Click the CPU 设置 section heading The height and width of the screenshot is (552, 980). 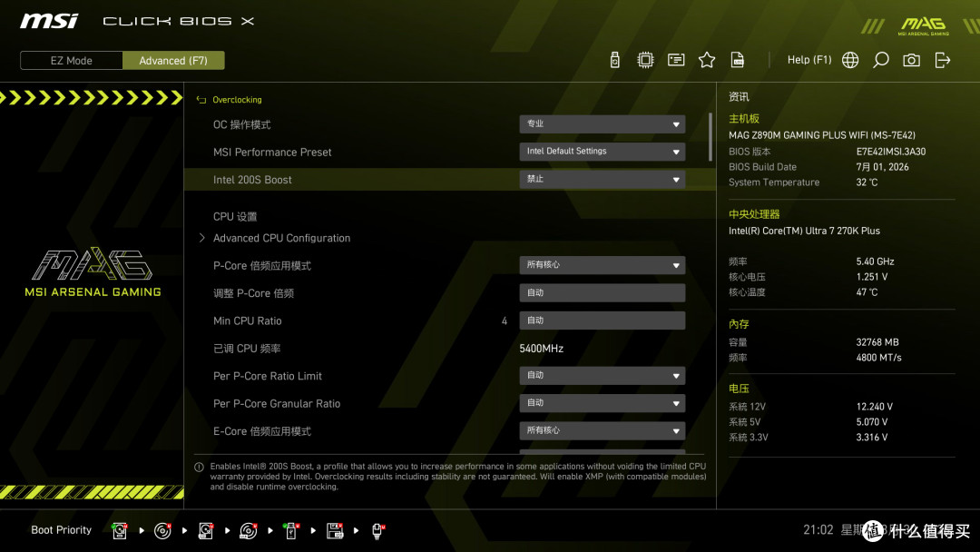(235, 216)
